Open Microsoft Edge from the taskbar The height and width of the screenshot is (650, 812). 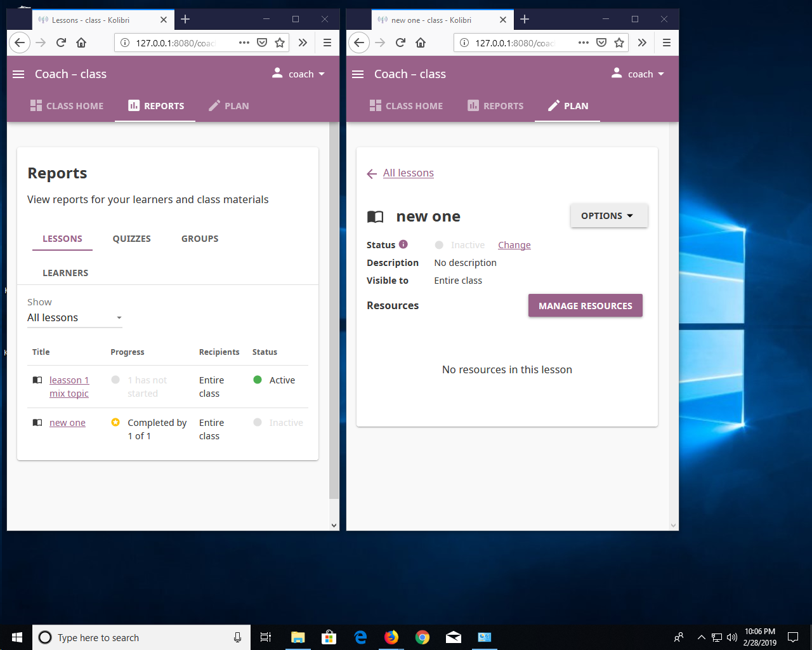(360, 637)
